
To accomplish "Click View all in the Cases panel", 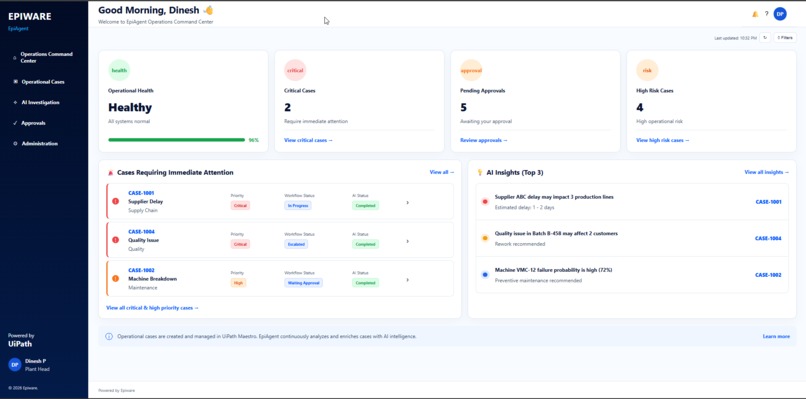I will tap(442, 172).
